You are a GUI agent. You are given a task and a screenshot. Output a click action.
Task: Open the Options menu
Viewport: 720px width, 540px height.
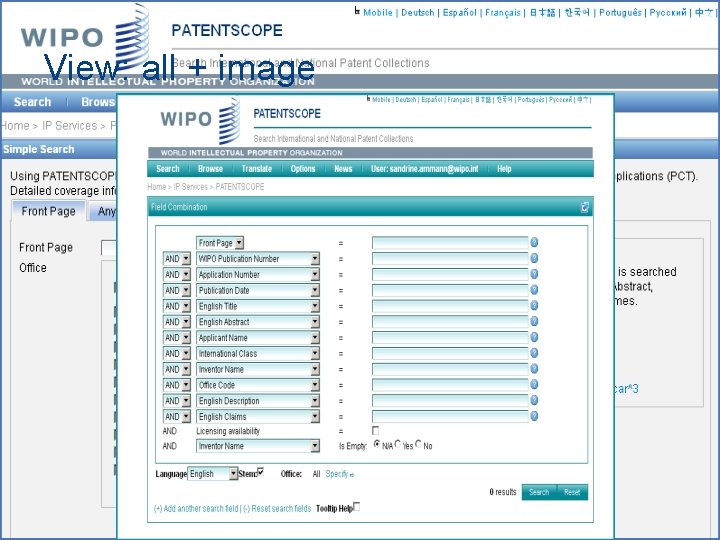point(303,169)
